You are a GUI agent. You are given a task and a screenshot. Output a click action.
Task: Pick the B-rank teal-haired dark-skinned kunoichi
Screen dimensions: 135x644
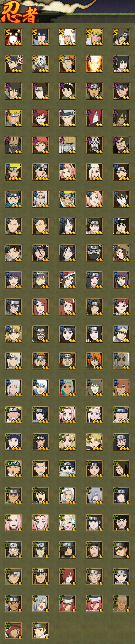(x=67, y=388)
